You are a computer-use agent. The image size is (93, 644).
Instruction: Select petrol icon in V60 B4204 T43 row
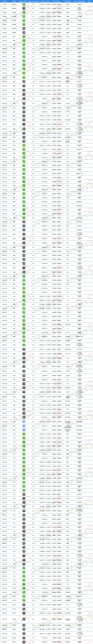(x=24, y=337)
